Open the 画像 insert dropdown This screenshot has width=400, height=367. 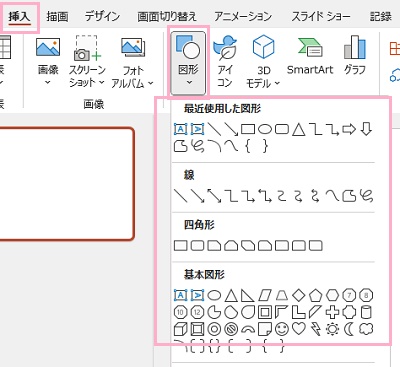click(48, 62)
